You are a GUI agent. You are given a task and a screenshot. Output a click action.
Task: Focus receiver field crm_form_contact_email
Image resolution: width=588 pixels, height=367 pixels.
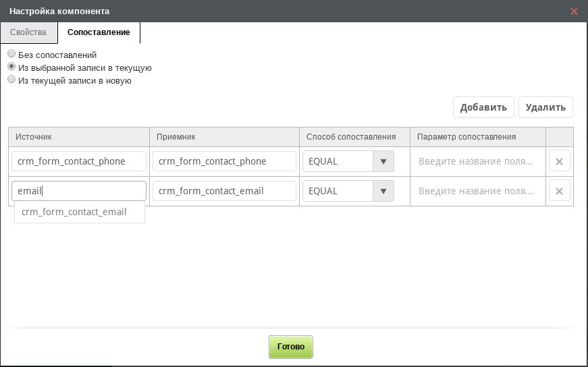[x=224, y=191]
